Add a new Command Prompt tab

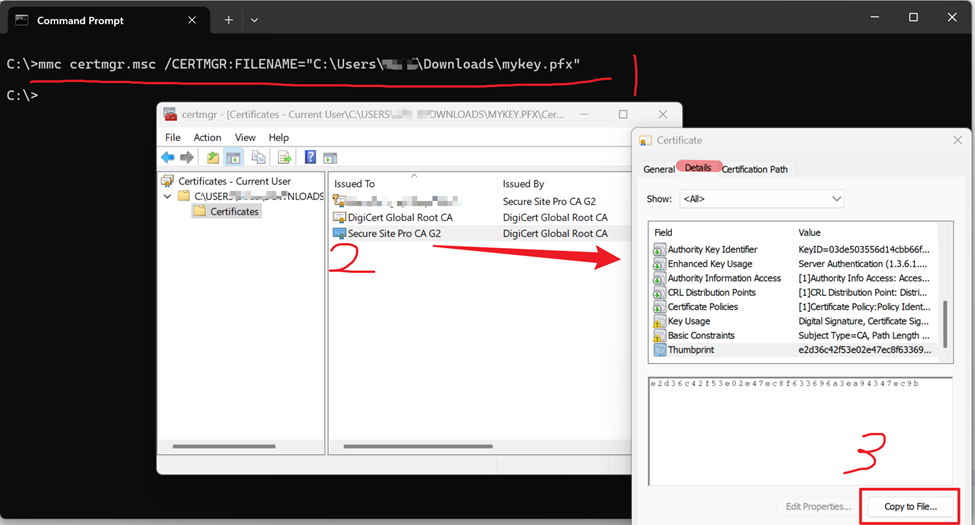coord(228,19)
